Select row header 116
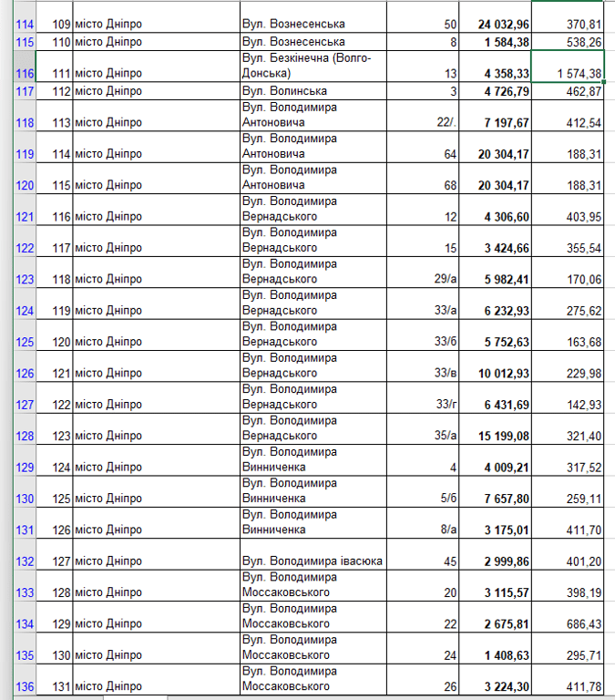Image resolution: width=615 pixels, height=700 pixels. point(25,73)
